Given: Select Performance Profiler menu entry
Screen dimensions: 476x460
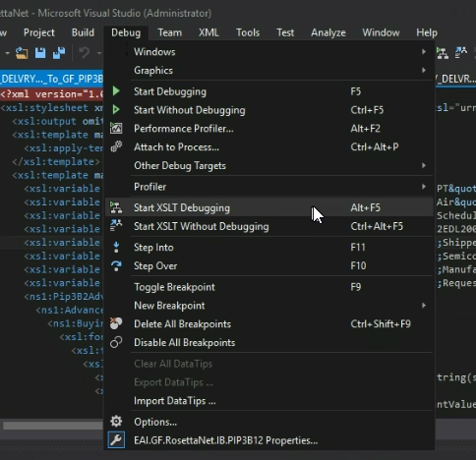Looking at the screenshot, I should point(269,129).
